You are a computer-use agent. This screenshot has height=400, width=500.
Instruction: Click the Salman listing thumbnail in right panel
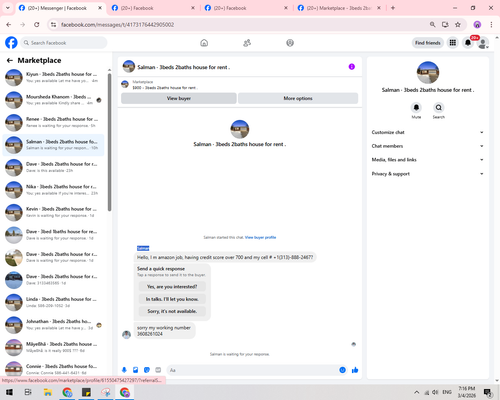(x=428, y=72)
